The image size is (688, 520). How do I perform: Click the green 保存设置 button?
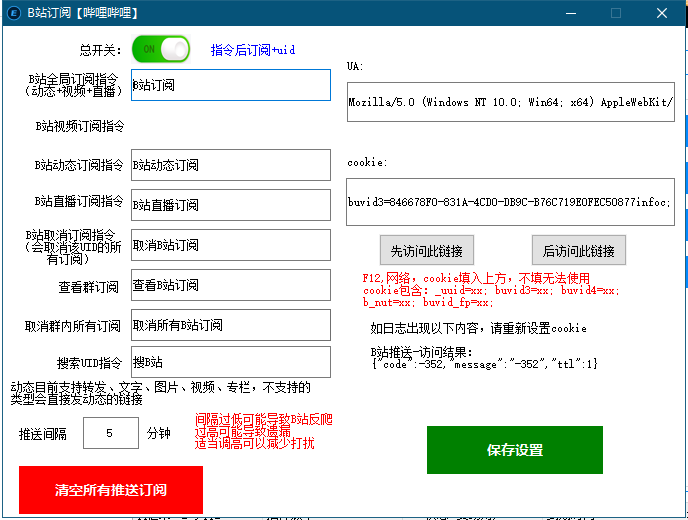coord(515,450)
